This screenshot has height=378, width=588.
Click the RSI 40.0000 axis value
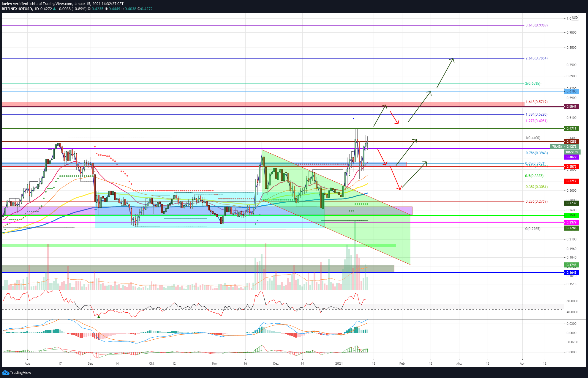tap(572, 312)
